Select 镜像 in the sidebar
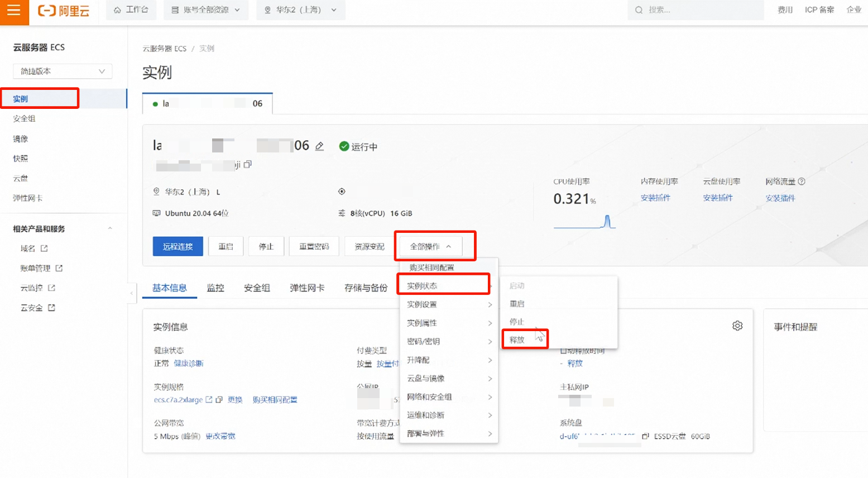This screenshot has width=868, height=478. [20, 138]
